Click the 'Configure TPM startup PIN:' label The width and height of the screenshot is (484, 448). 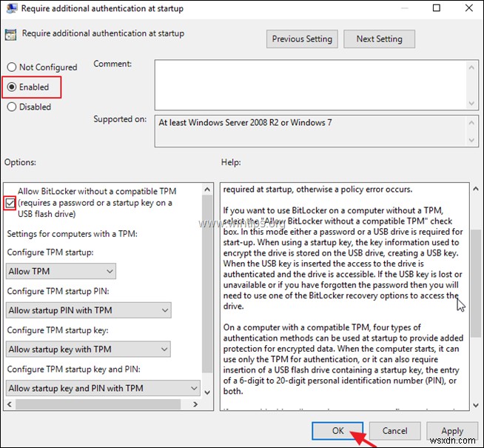(58, 291)
